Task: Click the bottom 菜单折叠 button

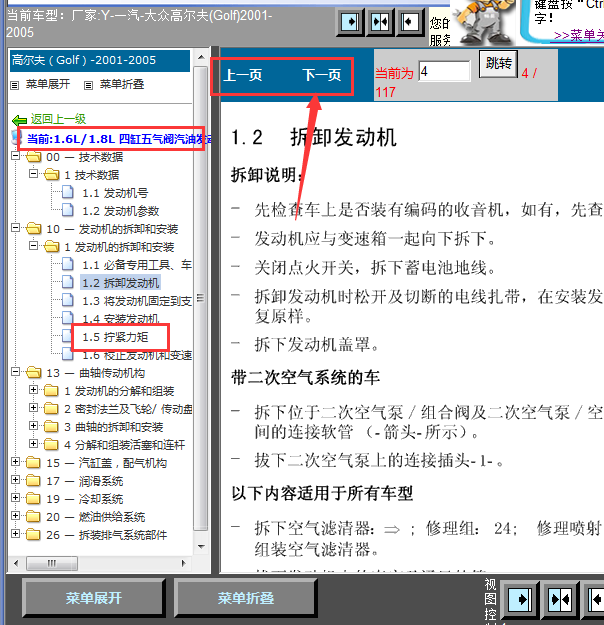Action: pos(246,598)
